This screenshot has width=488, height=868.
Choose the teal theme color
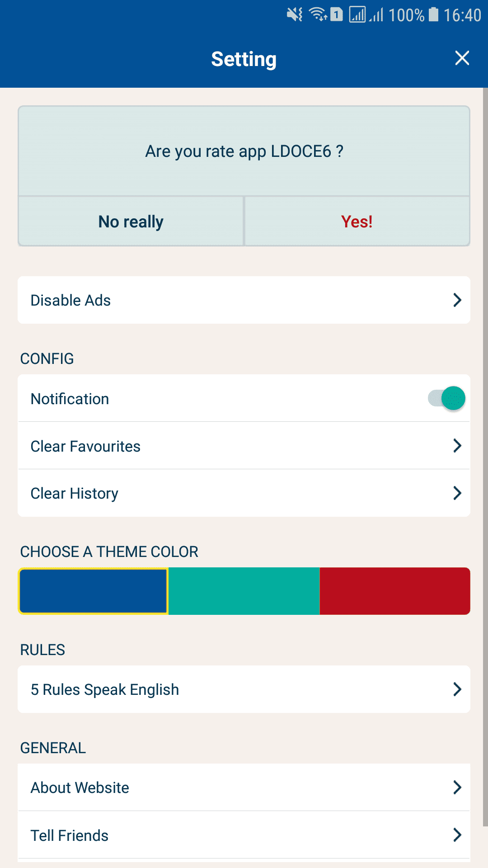[x=244, y=591]
